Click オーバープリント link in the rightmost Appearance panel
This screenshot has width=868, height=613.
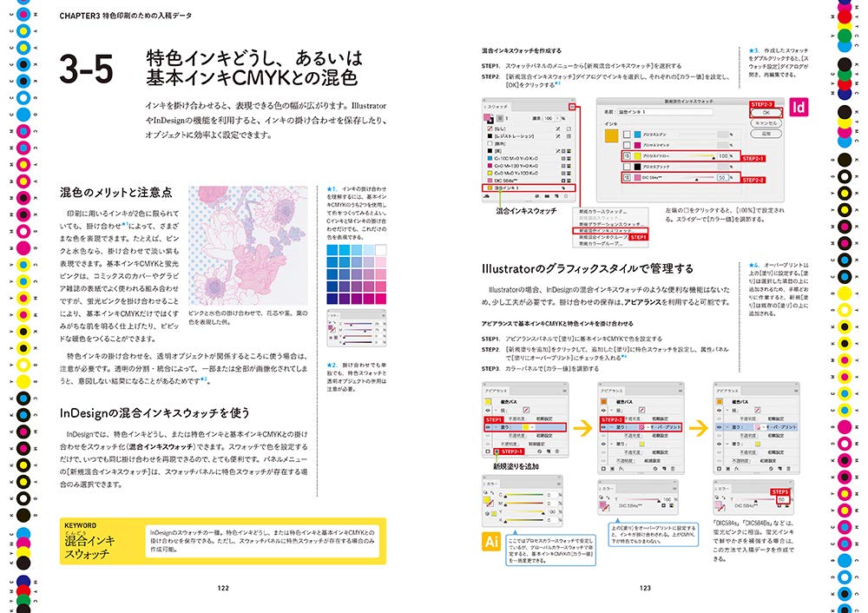click(782, 427)
